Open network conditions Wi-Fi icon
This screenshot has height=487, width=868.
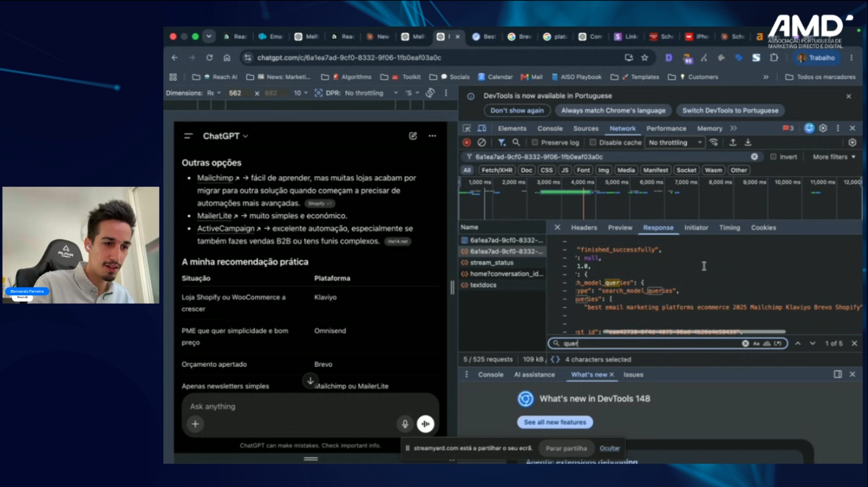point(714,142)
